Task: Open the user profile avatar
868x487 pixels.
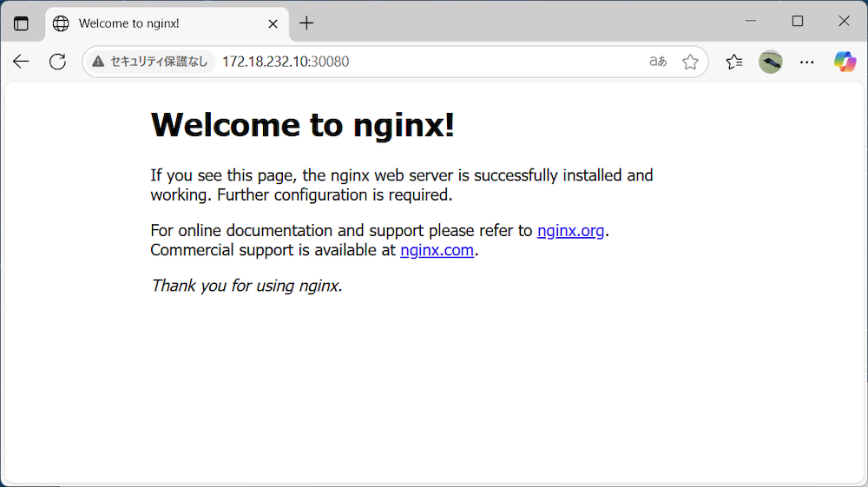Action: click(771, 62)
